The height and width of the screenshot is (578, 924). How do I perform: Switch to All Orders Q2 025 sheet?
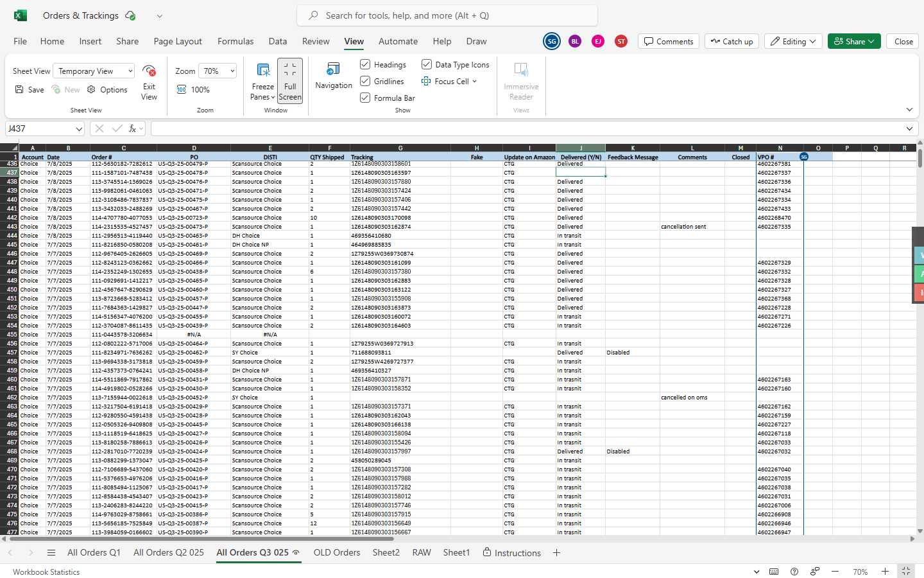(x=169, y=553)
